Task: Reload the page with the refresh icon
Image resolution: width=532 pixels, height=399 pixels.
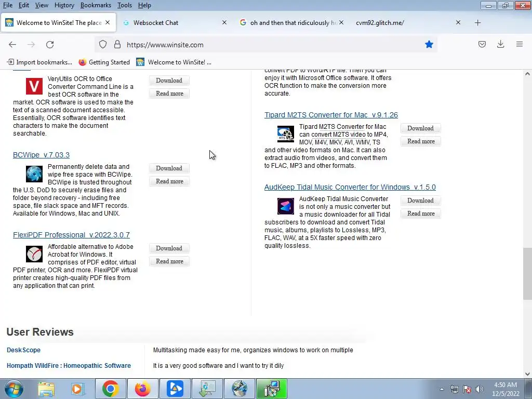Action: [50, 45]
